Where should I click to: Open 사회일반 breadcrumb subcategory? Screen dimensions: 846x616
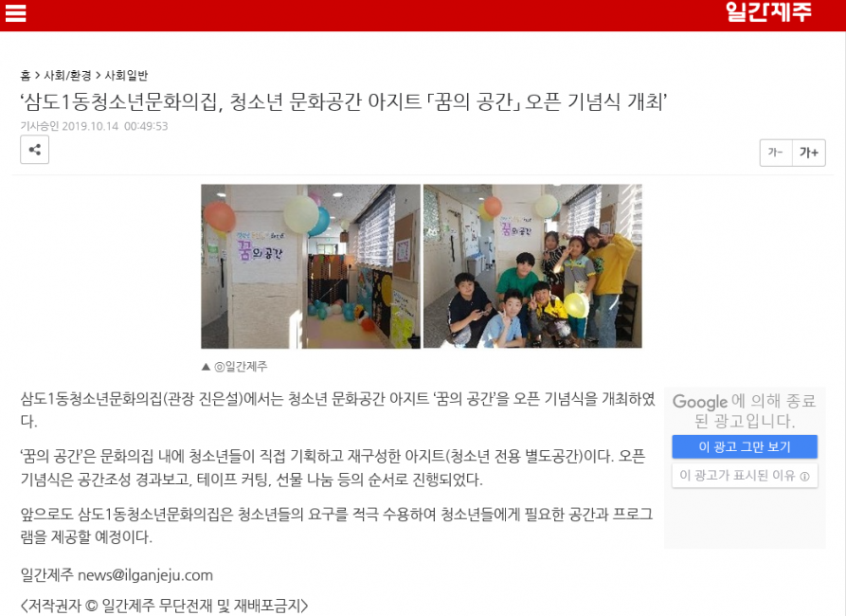click(x=126, y=75)
